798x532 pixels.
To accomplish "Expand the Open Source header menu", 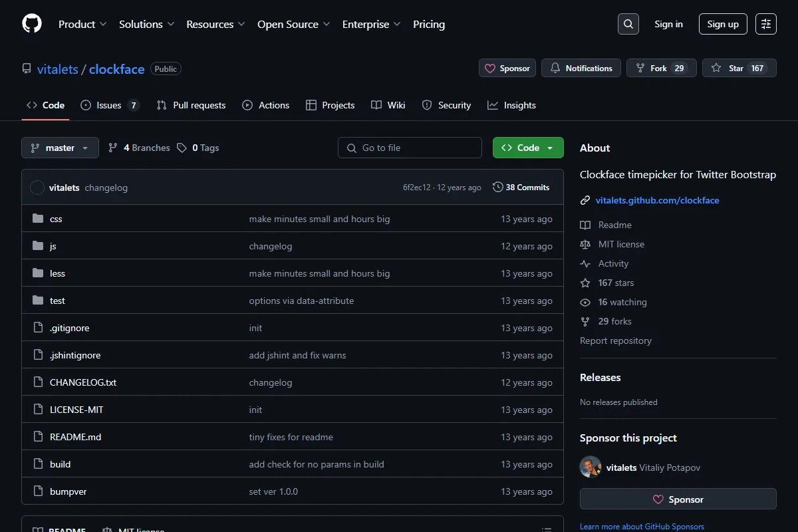I will click(293, 24).
